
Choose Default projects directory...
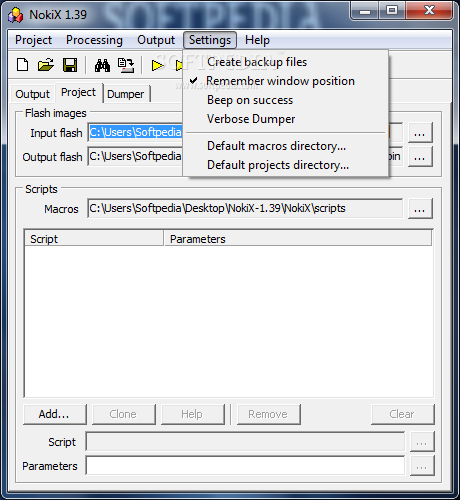286,165
